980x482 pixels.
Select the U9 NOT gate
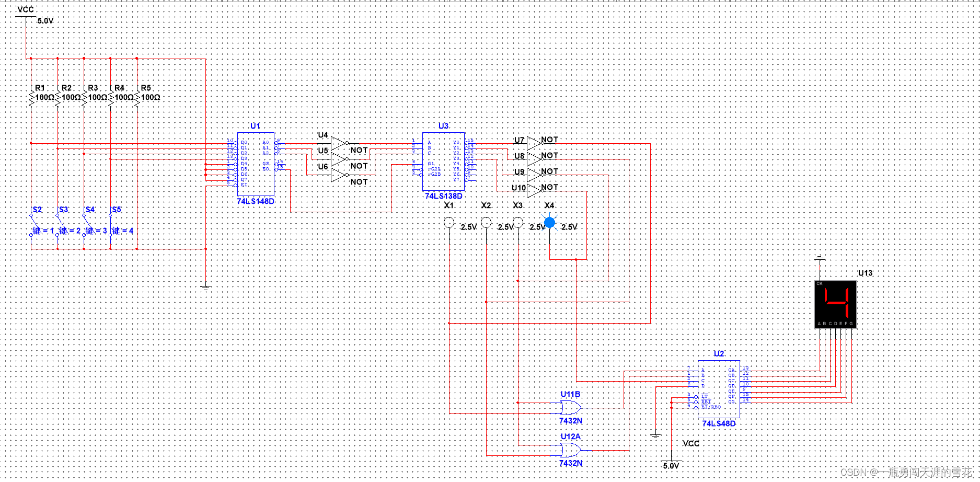pos(535,175)
